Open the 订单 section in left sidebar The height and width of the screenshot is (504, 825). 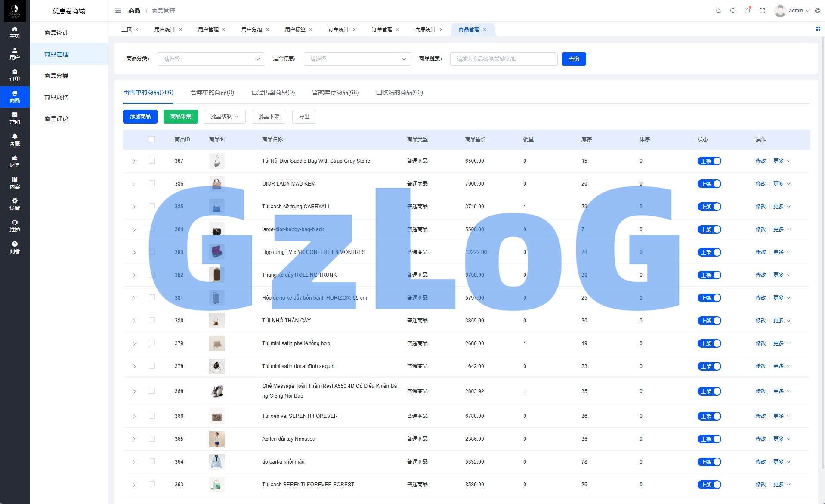click(15, 75)
